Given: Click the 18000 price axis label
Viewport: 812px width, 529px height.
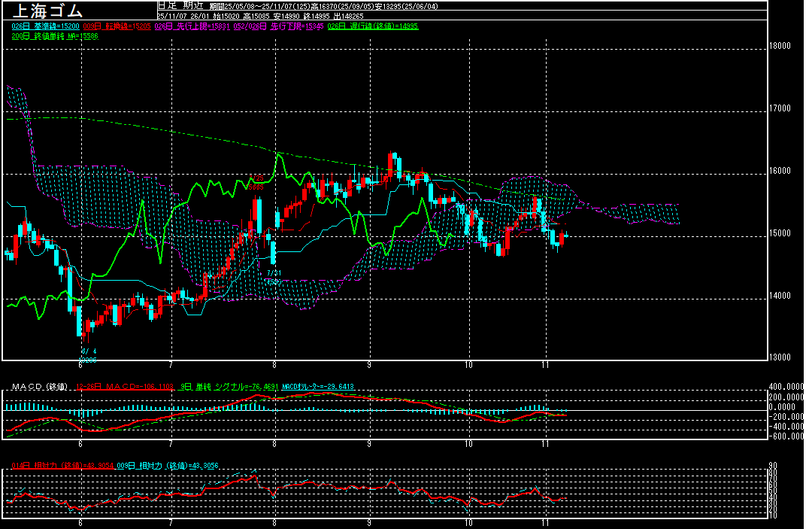Looking at the screenshot, I should [x=781, y=46].
